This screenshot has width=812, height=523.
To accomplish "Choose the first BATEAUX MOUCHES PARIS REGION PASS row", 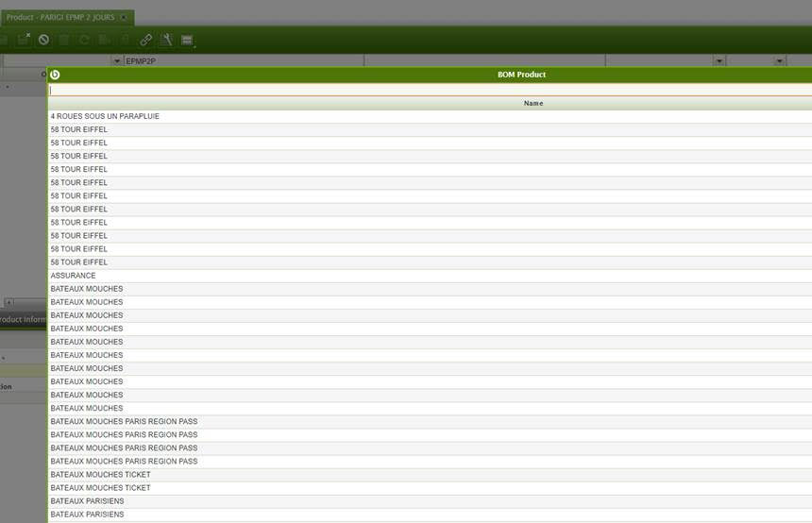I will [x=124, y=421].
